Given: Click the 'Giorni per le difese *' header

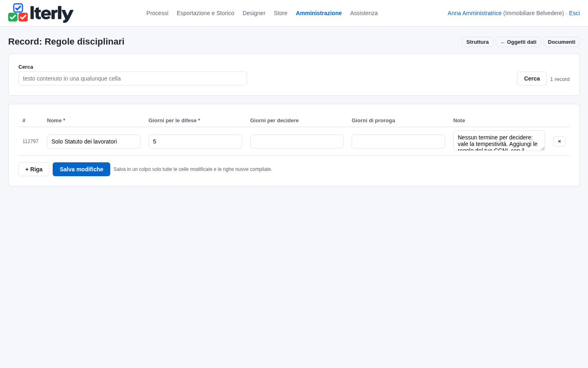Looking at the screenshot, I should 174,121.
